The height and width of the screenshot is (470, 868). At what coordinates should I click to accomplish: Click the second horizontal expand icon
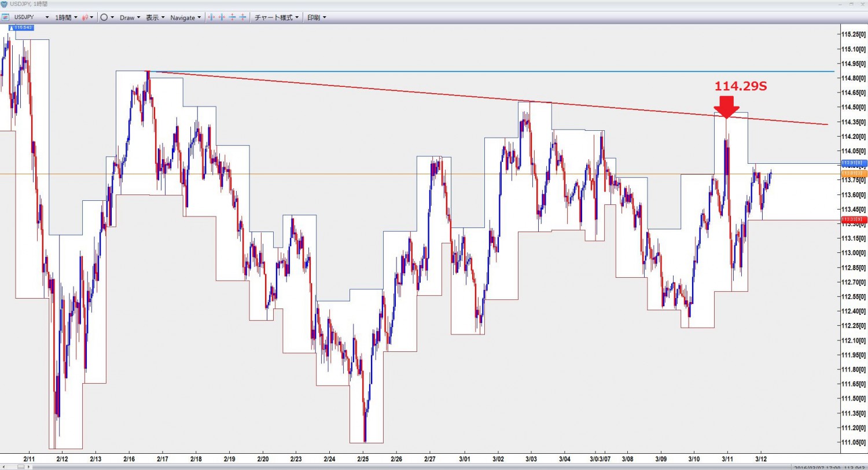[222, 17]
